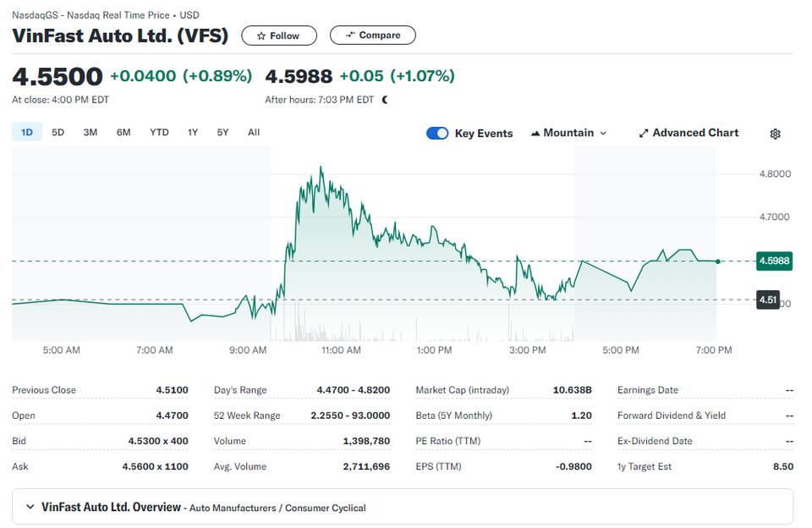Click the star icon in Follow button
The width and height of the screenshot is (812, 528).
tap(261, 36)
